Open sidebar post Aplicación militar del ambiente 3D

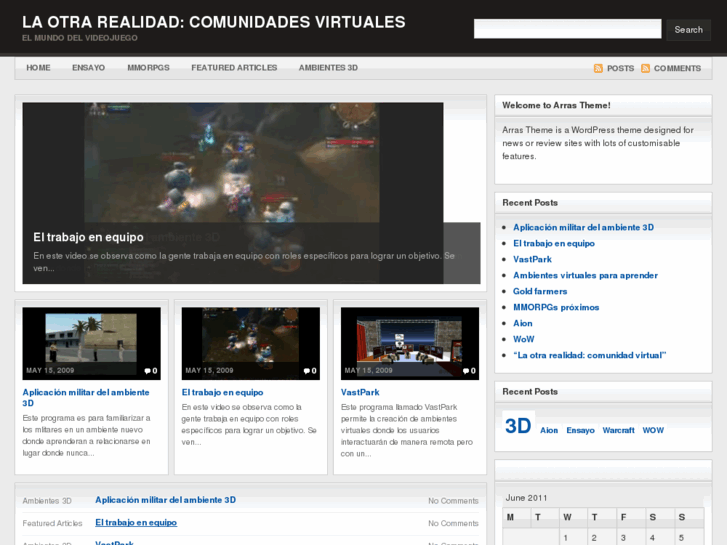(x=583, y=227)
